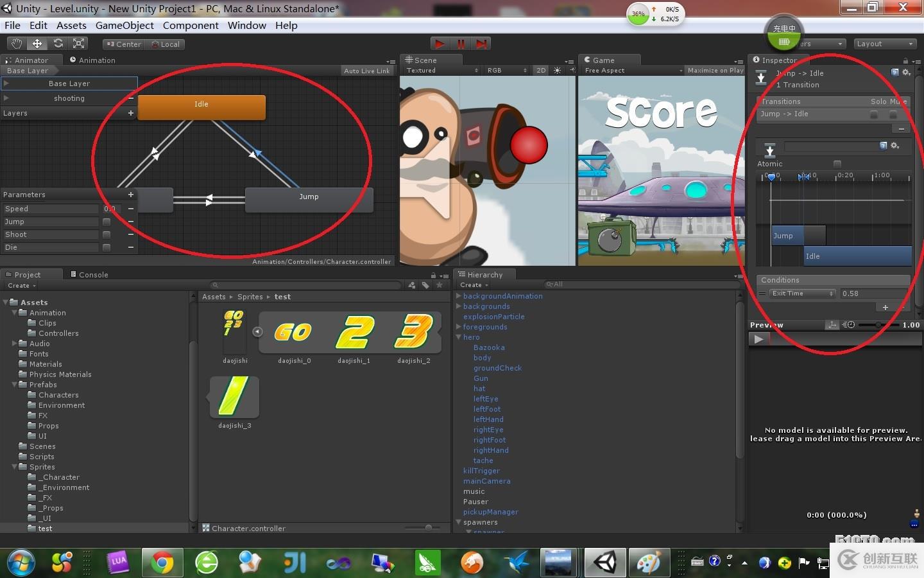Play the transition preview
This screenshot has height=578, width=924.
point(758,339)
